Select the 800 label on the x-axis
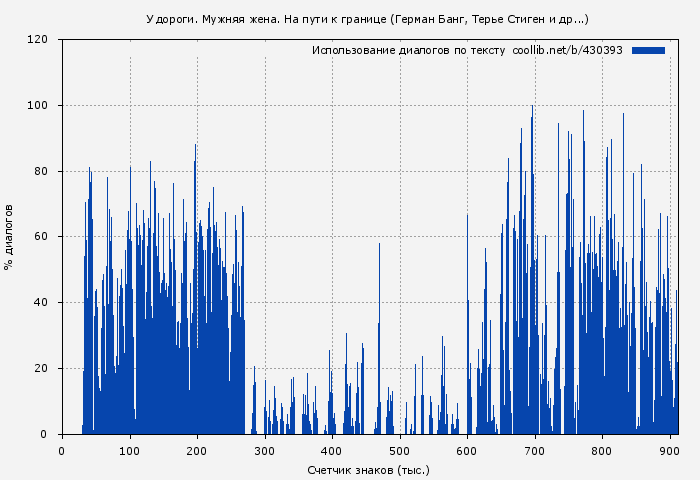The width and height of the screenshot is (700, 480). pos(602,450)
